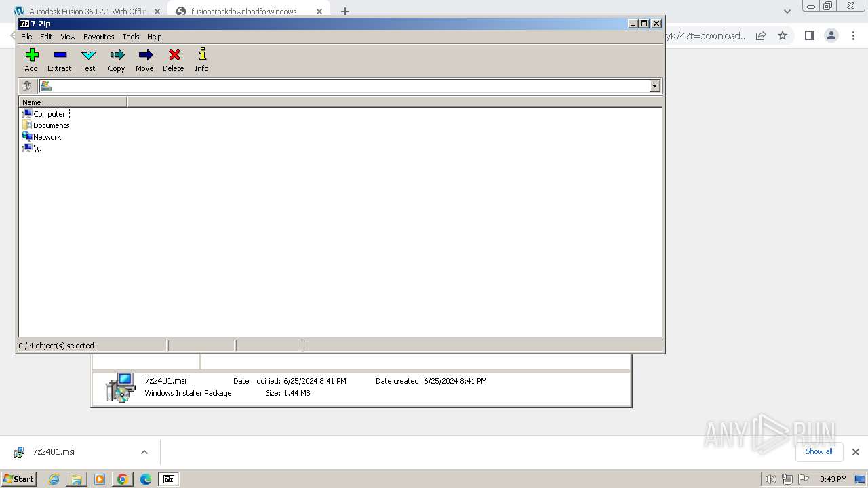The width and height of the screenshot is (868, 488).
Task: Open the View menu
Action: point(68,37)
